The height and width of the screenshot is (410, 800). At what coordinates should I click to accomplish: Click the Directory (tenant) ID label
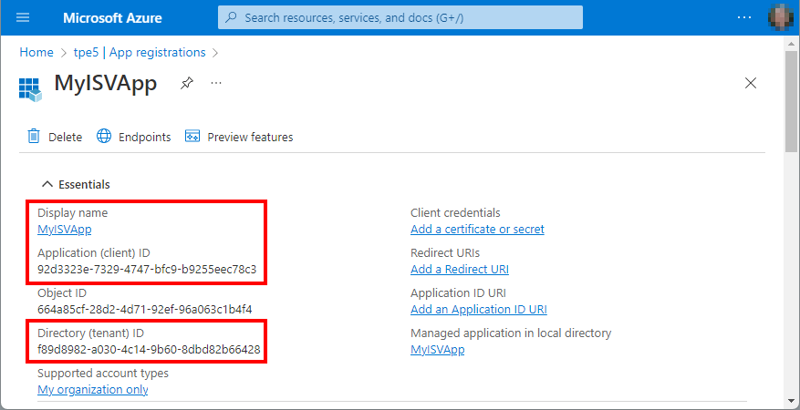91,334
